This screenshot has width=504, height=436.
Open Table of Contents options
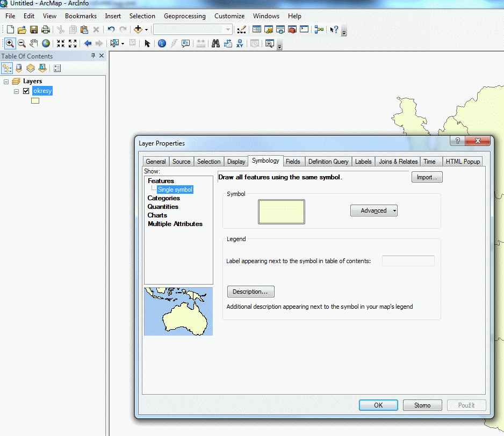57,68
